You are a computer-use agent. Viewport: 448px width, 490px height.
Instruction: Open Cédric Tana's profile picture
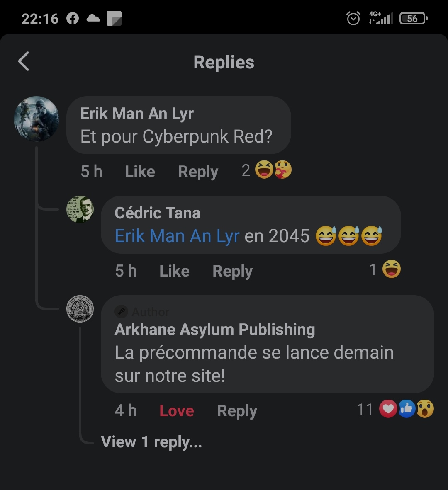tap(80, 209)
